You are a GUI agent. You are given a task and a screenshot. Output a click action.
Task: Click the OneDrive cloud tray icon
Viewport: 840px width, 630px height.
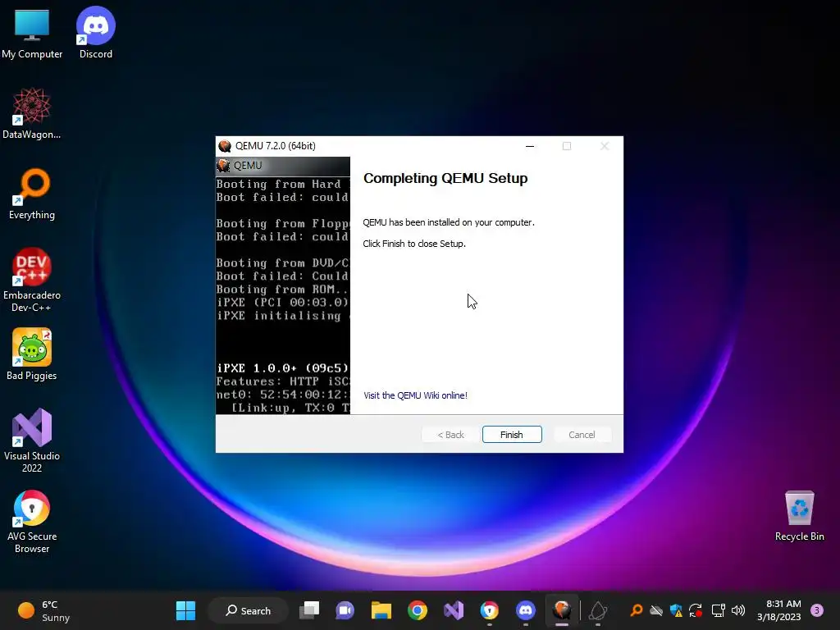click(x=656, y=610)
